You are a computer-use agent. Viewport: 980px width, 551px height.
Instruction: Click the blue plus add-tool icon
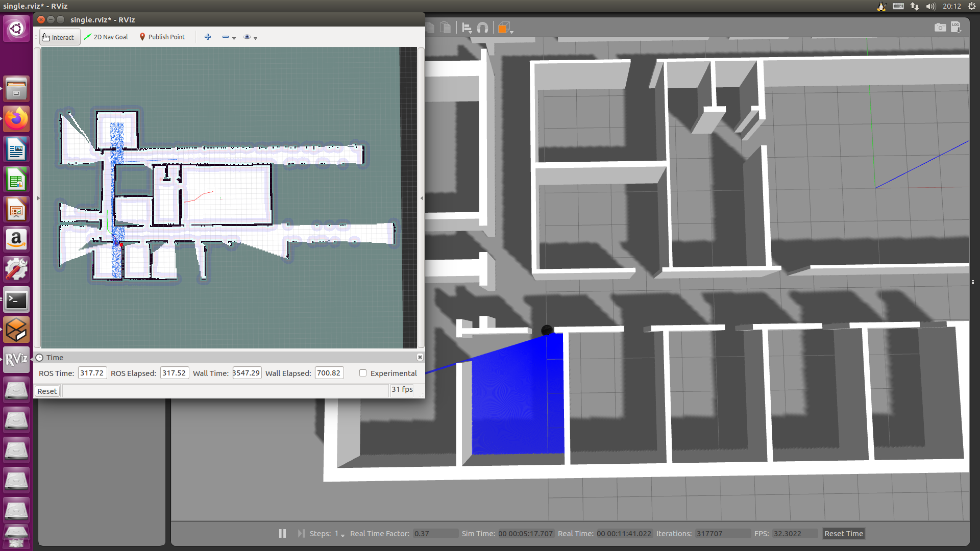point(208,37)
